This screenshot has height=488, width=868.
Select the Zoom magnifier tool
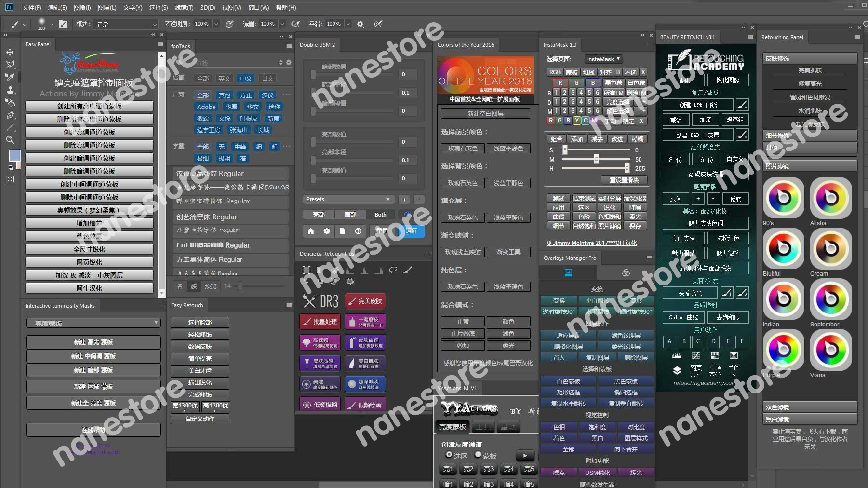tap(10, 140)
